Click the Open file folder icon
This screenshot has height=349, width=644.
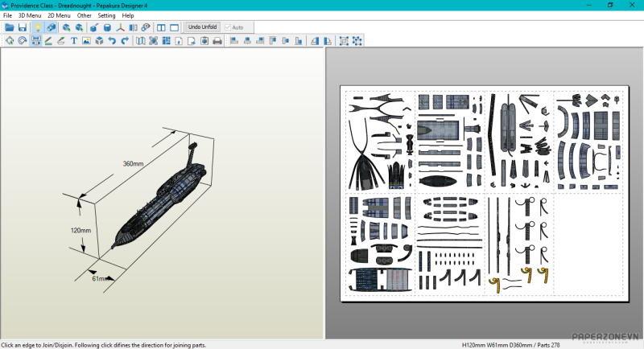[x=10, y=27]
